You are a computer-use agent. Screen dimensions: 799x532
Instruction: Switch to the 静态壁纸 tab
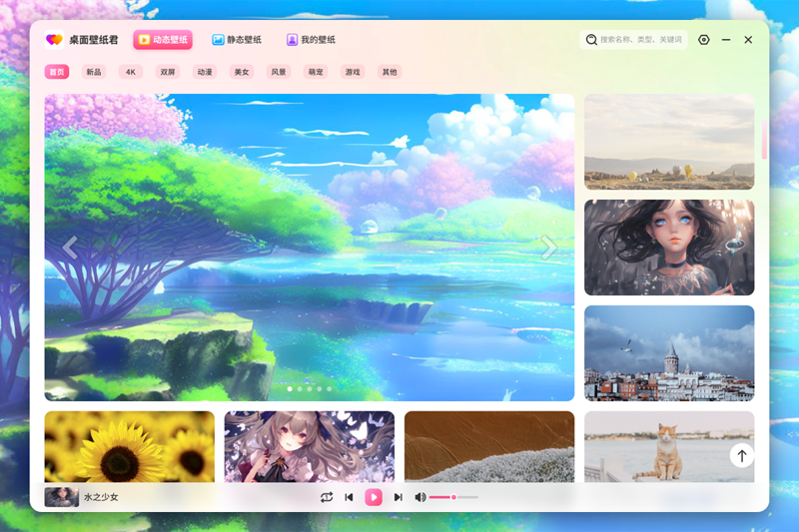[x=237, y=40]
